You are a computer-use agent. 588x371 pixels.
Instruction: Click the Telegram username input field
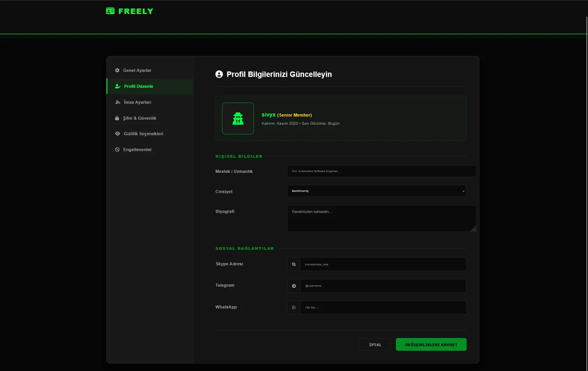(383, 286)
